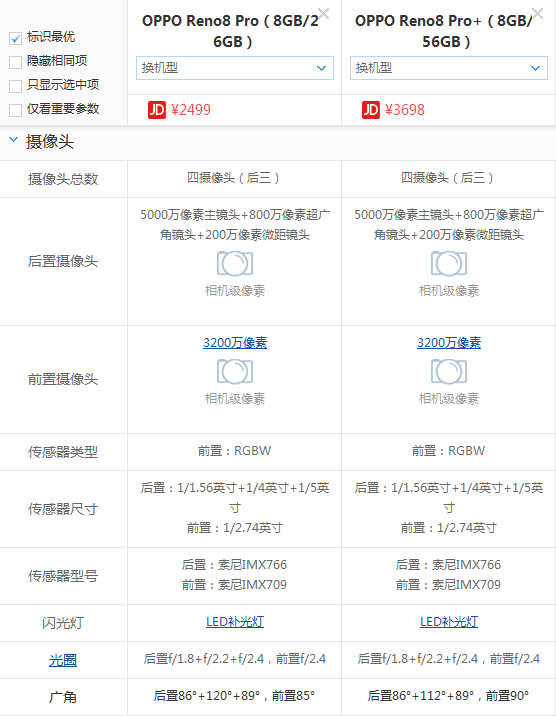Remove OPPO Reno8 Pro from comparison
This screenshot has height=716, width=556.
click(323, 13)
